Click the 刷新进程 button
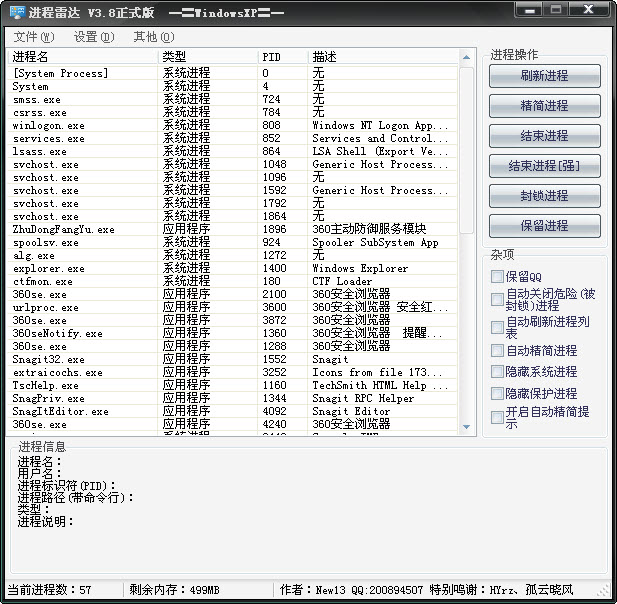The height and width of the screenshot is (604, 617). click(x=545, y=76)
